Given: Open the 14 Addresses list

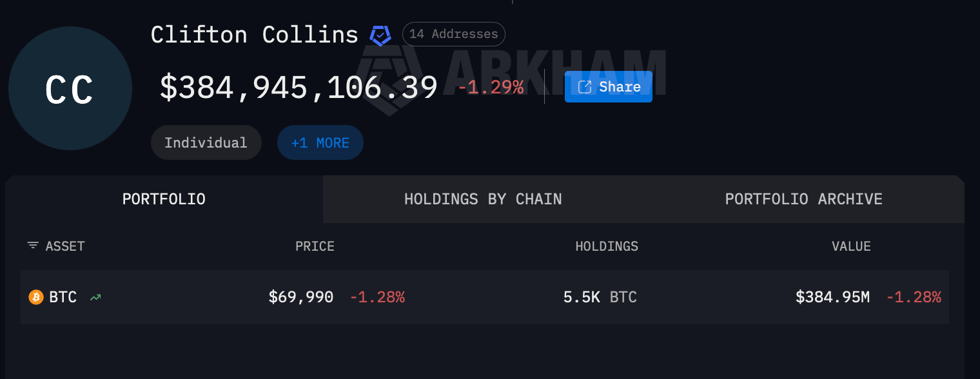Looking at the screenshot, I should 453,34.
